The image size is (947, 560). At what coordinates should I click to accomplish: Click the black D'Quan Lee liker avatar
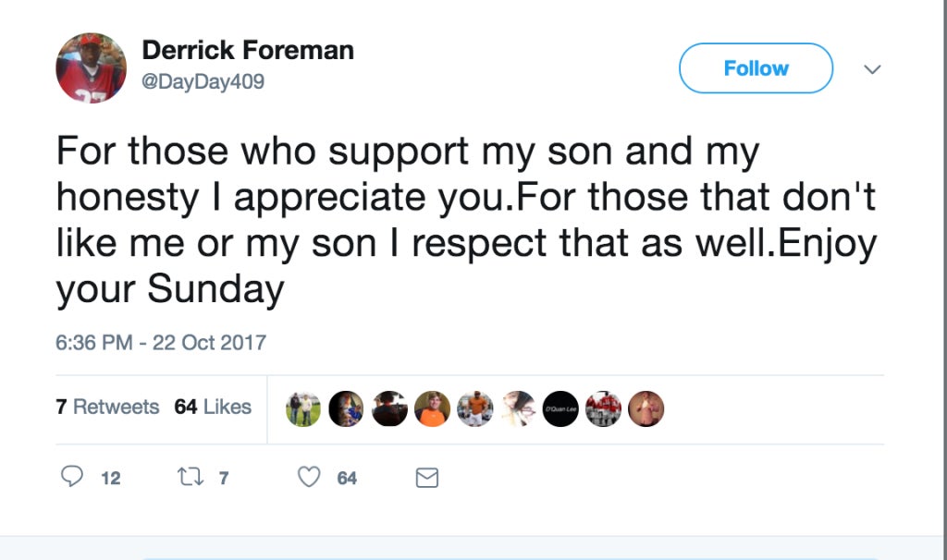pyautogui.click(x=560, y=408)
